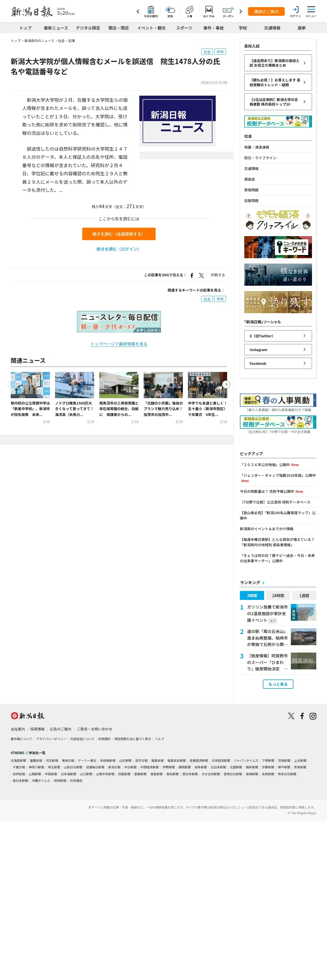This screenshot has height=980, width=327.
Task: Open the coupon (クーポン) icon
Action: coord(228,12)
